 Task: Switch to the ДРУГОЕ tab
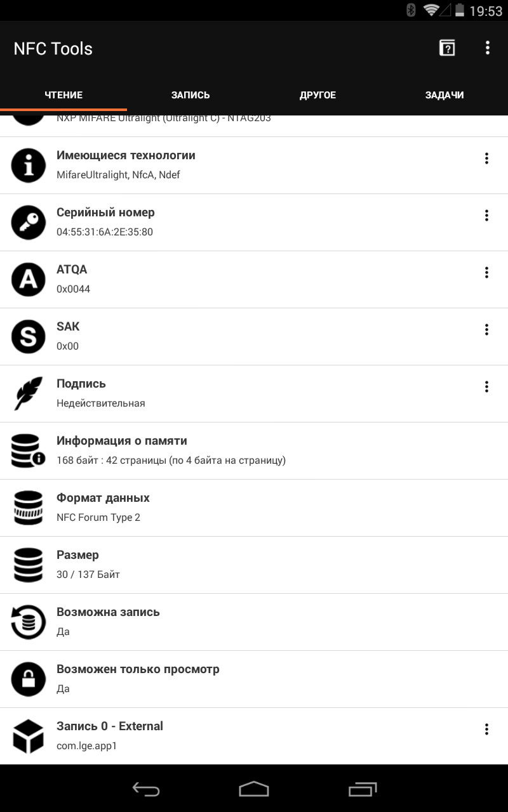pyautogui.click(x=317, y=95)
